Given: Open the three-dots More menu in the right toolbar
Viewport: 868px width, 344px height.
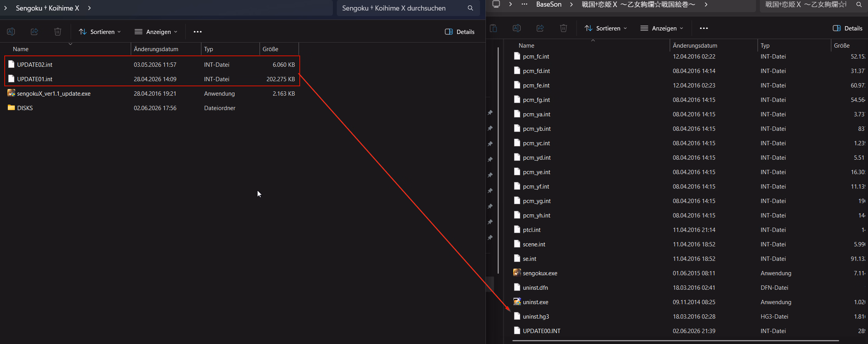Looking at the screenshot, I should 704,28.
